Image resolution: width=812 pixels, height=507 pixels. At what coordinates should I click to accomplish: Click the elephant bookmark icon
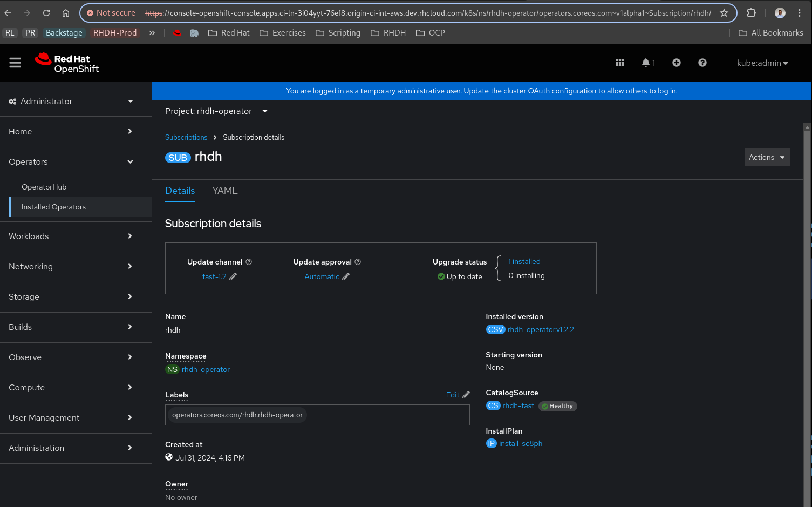[x=194, y=33]
